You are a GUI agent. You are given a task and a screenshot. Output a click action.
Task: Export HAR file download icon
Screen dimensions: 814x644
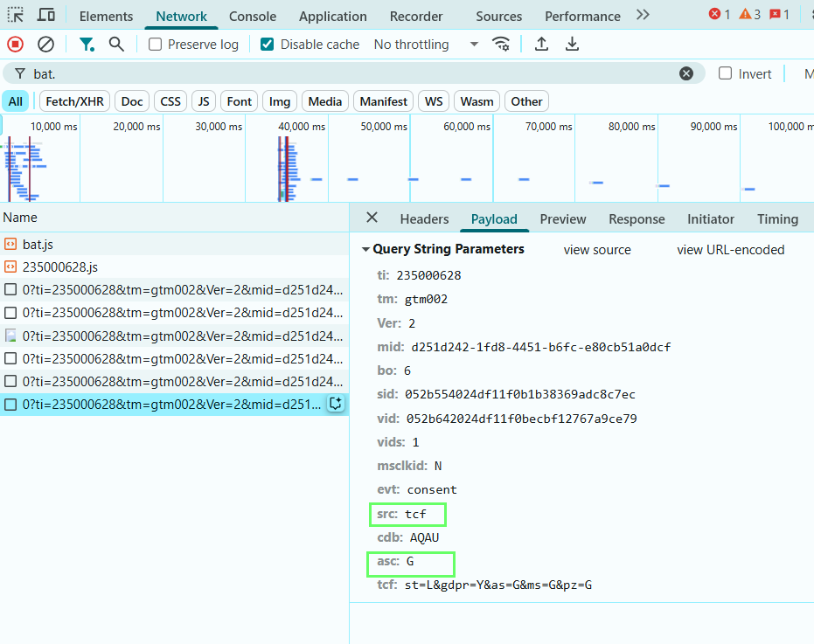click(x=572, y=45)
